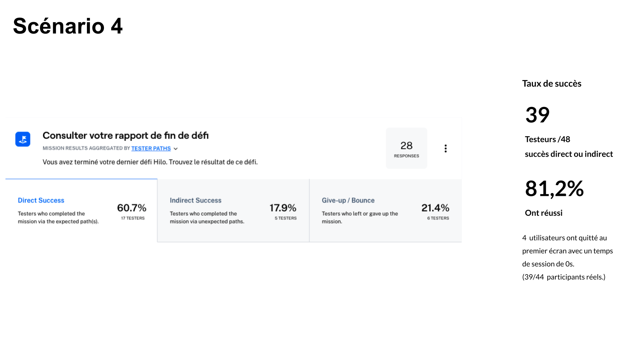Select the Direct Success tab
The width and height of the screenshot is (644, 360).
(x=41, y=201)
